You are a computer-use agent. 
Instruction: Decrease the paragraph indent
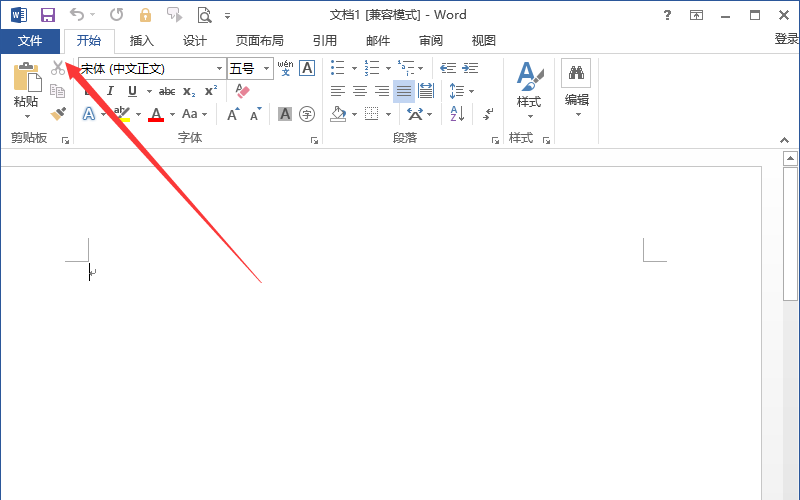448,68
